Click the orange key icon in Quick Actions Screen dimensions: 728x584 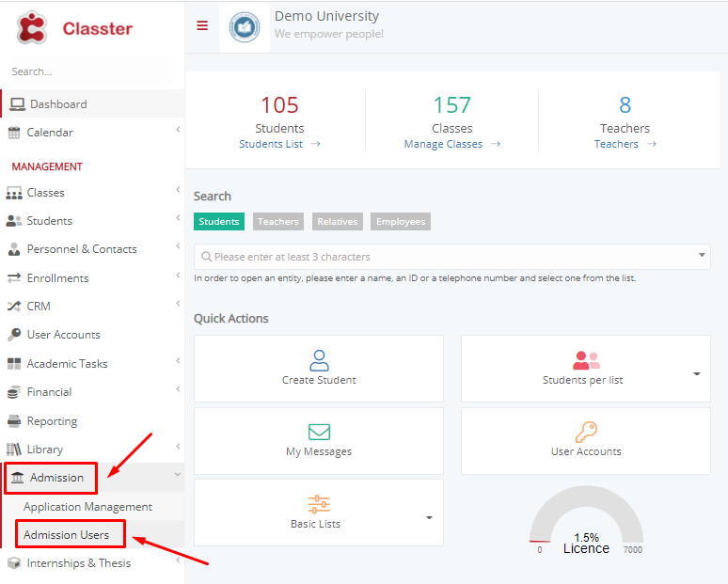[x=586, y=433]
